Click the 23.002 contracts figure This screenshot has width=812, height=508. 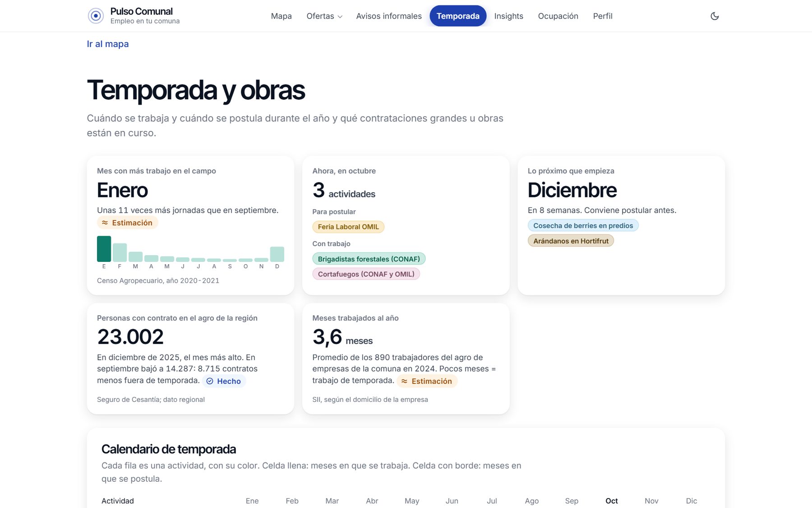[x=130, y=337]
